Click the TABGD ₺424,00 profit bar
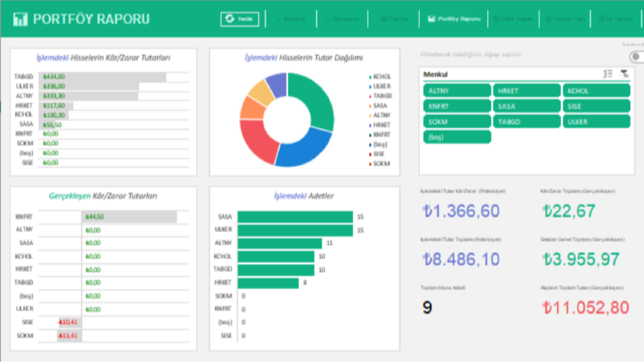Screen dimensions: 644x362 [102, 77]
